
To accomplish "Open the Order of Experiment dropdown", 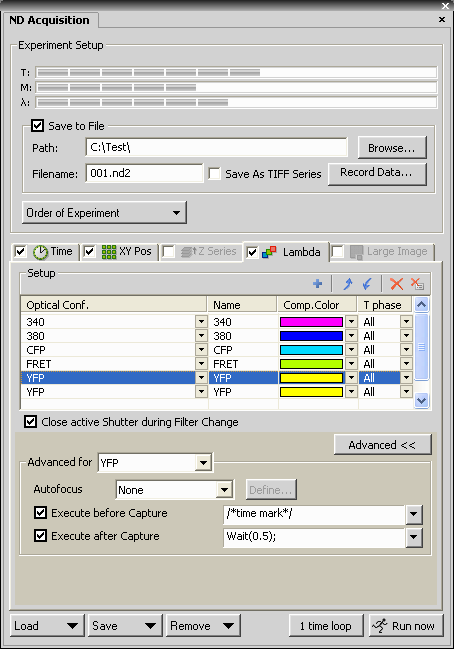I will point(104,213).
